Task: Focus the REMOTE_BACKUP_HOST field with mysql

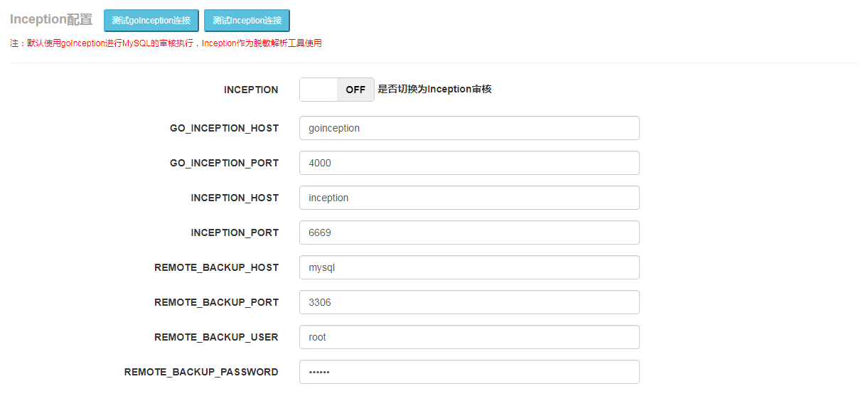Action: point(469,267)
